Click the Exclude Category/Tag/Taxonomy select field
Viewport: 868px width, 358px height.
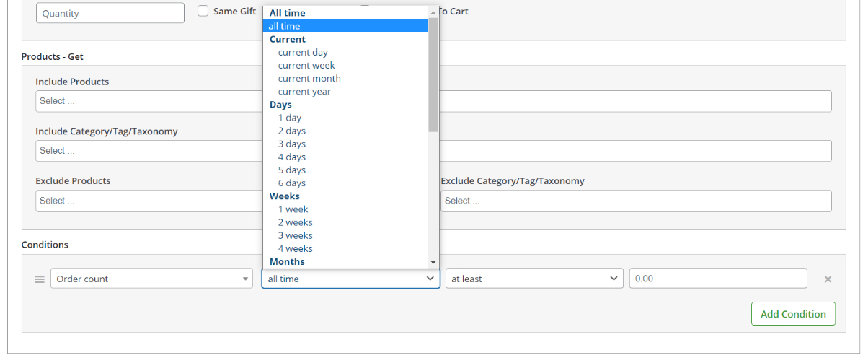point(636,201)
